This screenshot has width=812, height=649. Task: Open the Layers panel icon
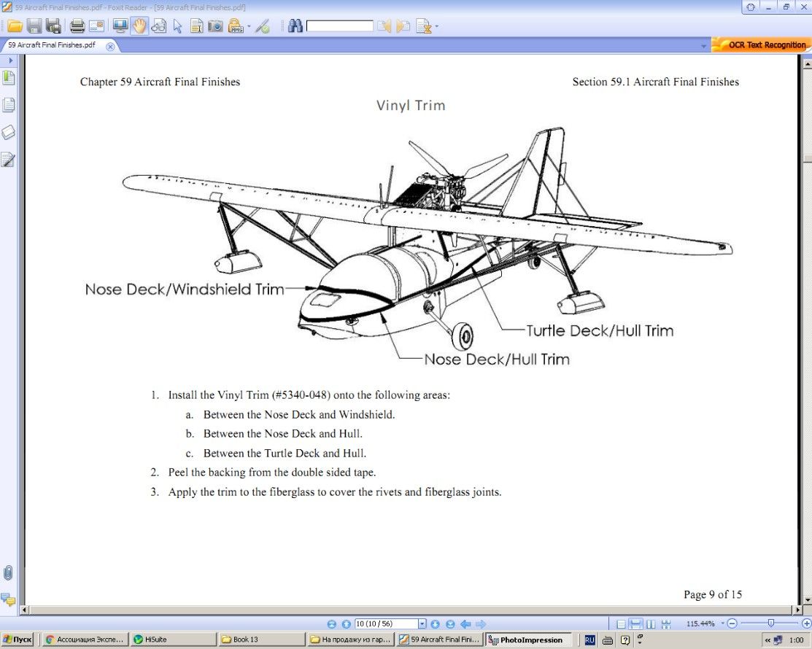(9, 132)
